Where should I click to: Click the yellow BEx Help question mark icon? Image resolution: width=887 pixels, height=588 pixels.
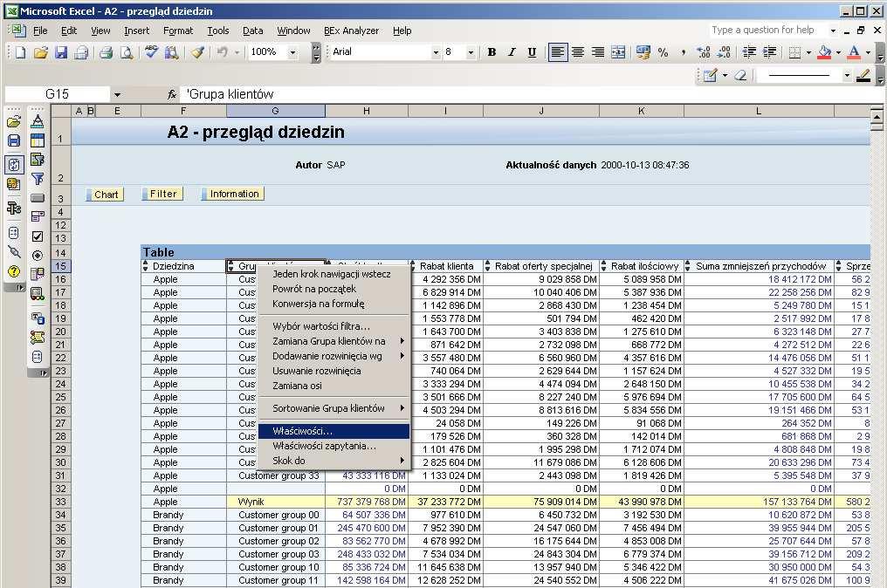click(14, 271)
